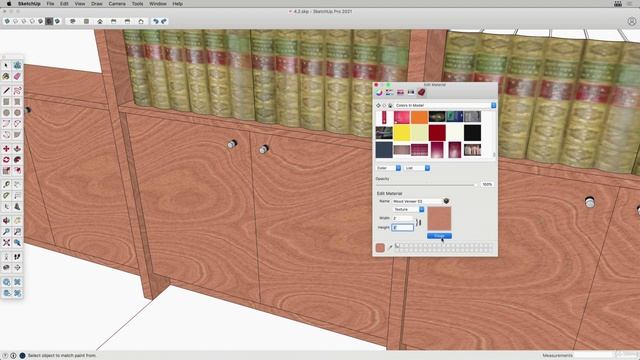This screenshot has width=640, height=360.
Task: Switch to Shaded With Textures style
Action: [49, 21]
